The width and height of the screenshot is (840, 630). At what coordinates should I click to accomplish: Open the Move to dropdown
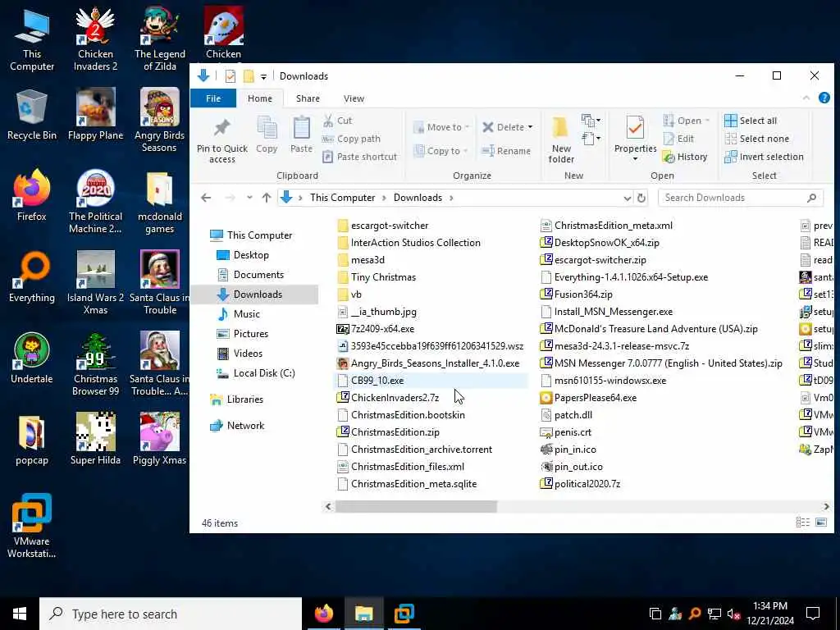(x=441, y=127)
